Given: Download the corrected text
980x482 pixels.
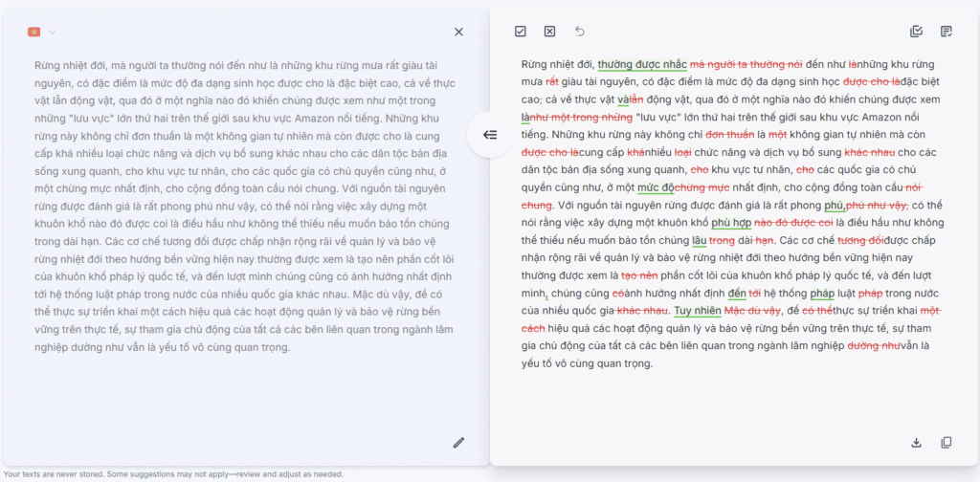Looking at the screenshot, I should (x=916, y=442).
